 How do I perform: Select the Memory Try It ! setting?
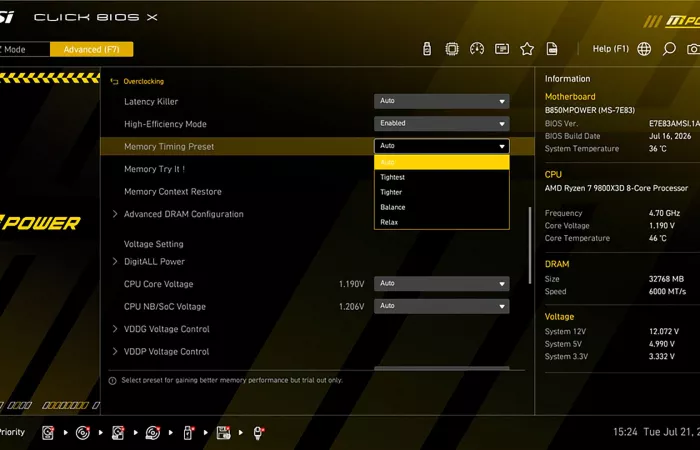[154, 169]
